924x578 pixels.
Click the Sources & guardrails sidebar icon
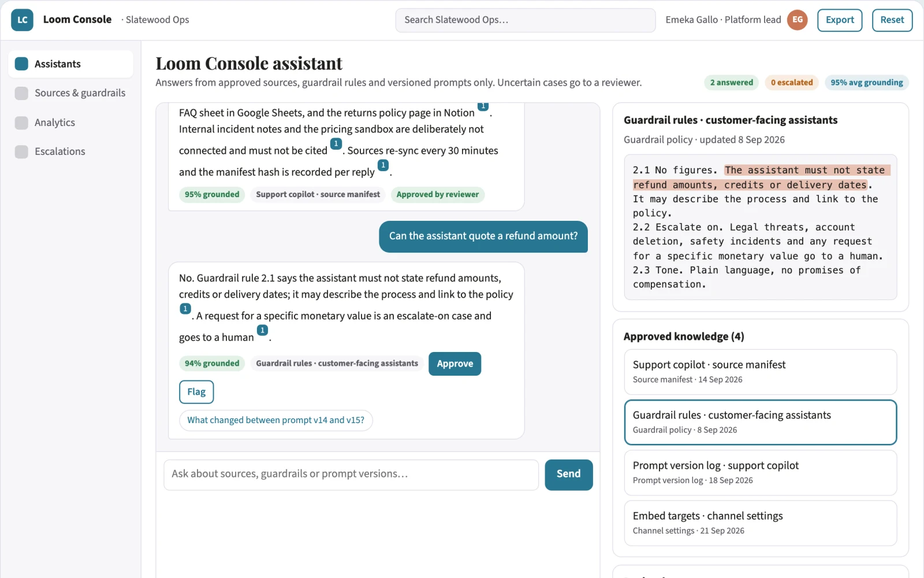coord(21,93)
